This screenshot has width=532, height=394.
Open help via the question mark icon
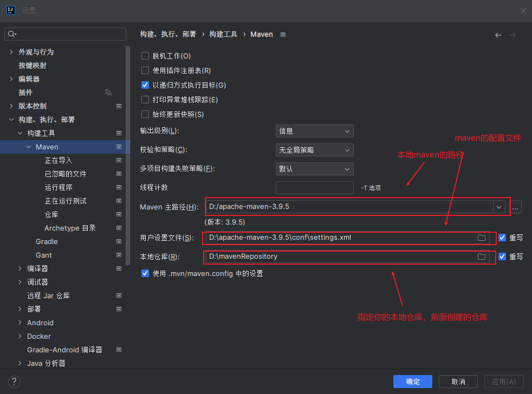(14, 382)
